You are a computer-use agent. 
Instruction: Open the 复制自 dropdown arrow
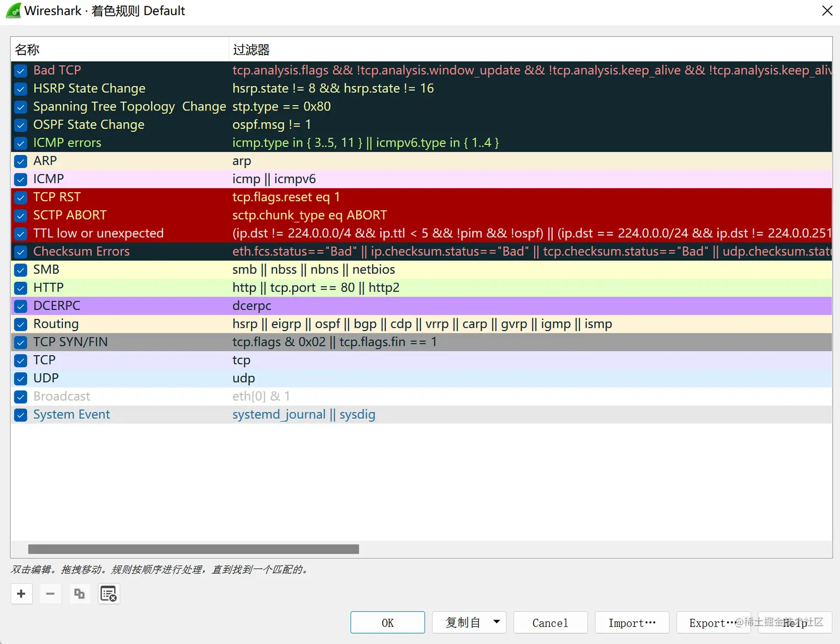click(497, 622)
